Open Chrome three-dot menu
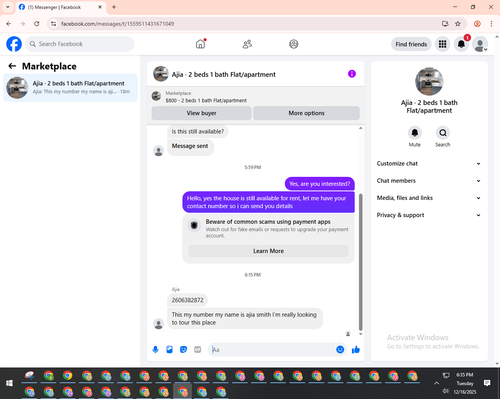Image resolution: width=500 pixels, height=399 pixels. click(x=491, y=24)
